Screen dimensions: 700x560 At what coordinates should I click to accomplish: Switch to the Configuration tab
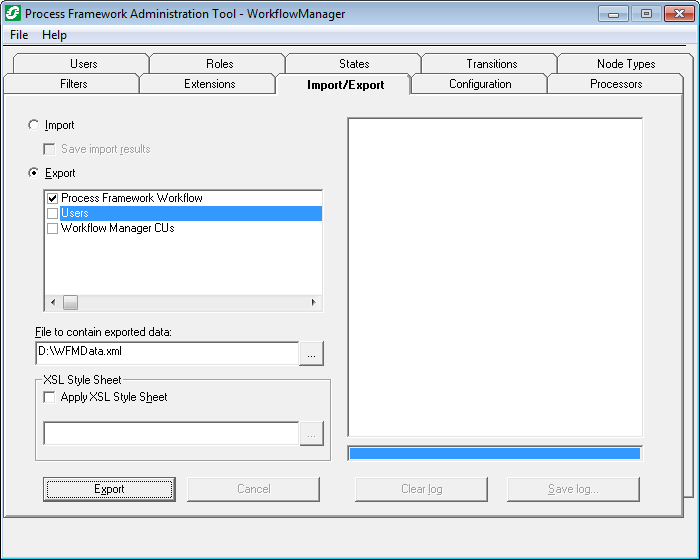click(x=480, y=84)
